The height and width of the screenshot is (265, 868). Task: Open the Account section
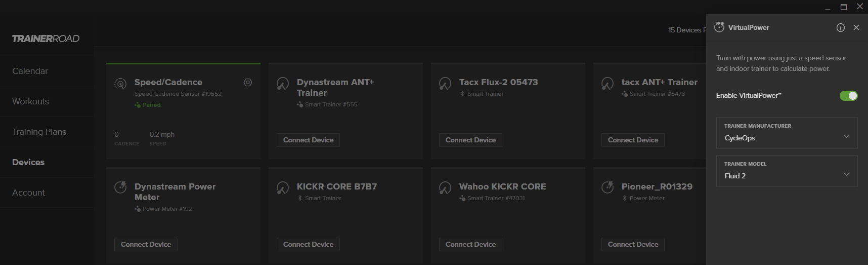[29, 193]
